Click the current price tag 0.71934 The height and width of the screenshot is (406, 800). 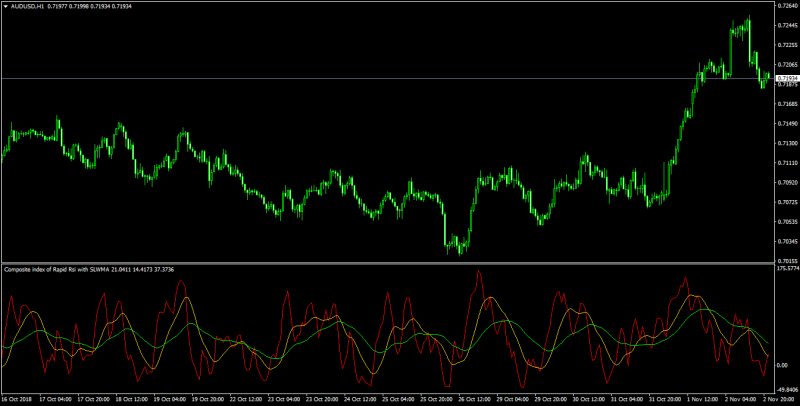(787, 79)
